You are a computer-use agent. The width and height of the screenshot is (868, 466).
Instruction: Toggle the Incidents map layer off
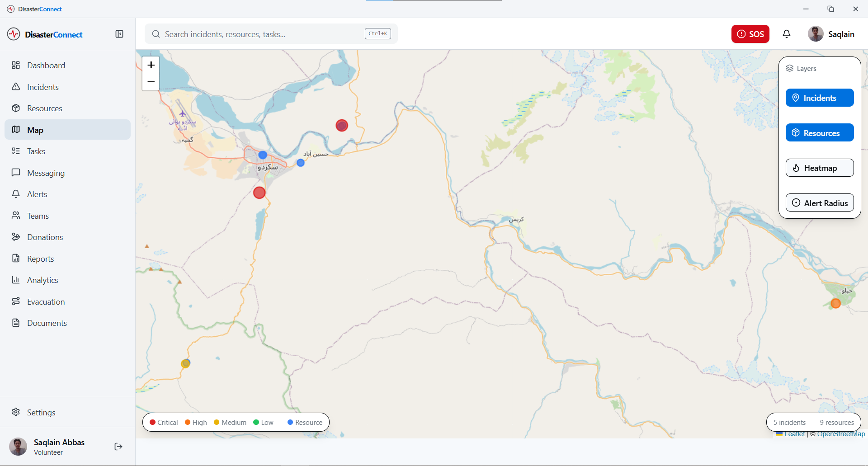820,98
